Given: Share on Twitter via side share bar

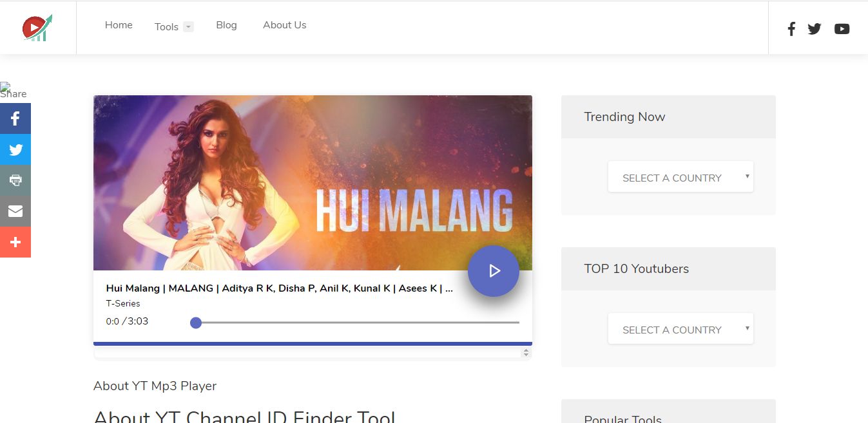Looking at the screenshot, I should (x=15, y=149).
